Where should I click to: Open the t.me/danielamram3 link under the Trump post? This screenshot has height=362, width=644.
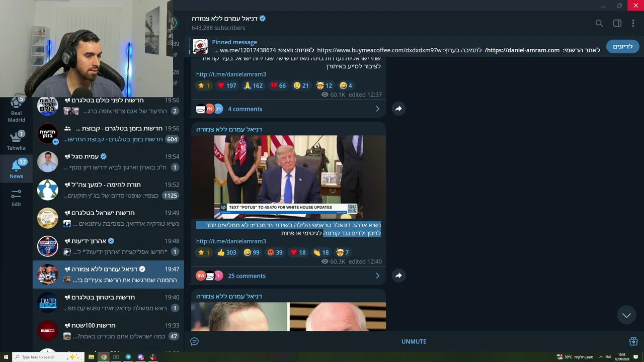coord(231,241)
